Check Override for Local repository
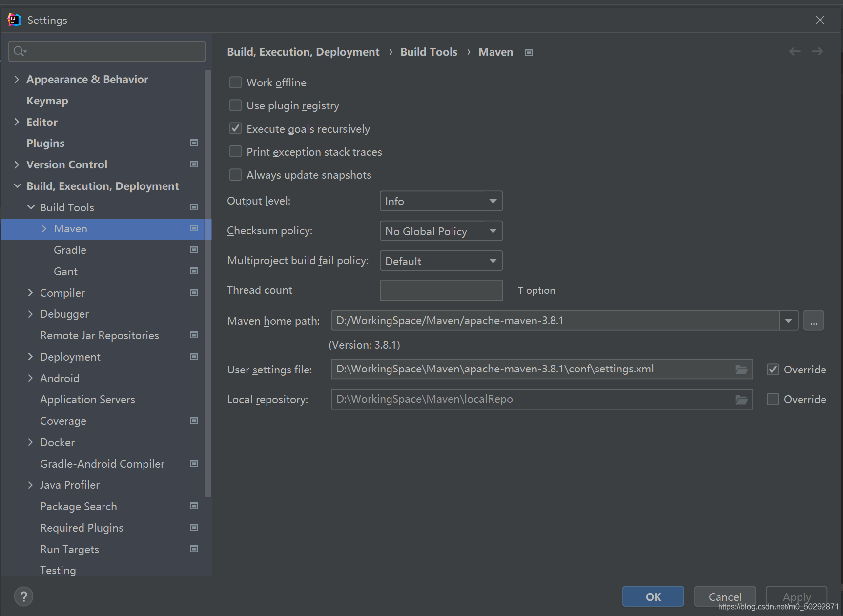The image size is (843, 616). pyautogui.click(x=773, y=399)
